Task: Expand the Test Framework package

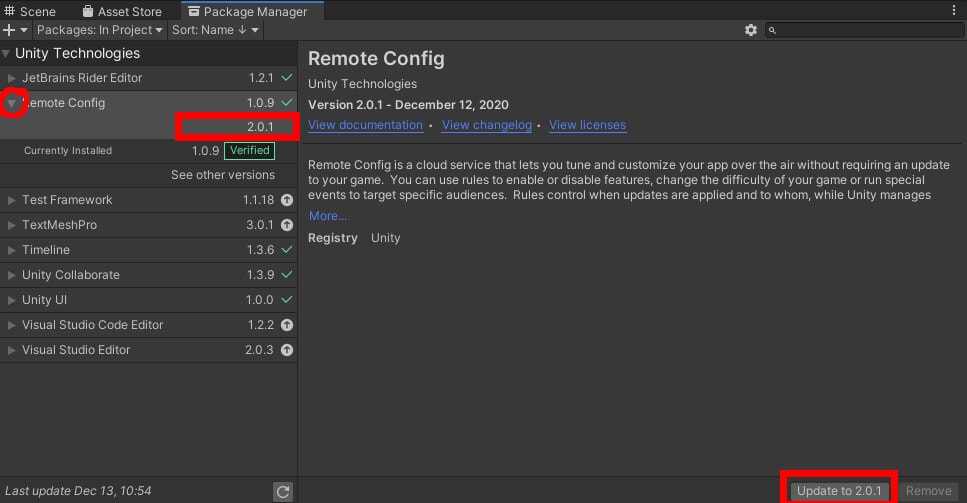Action: tap(11, 200)
